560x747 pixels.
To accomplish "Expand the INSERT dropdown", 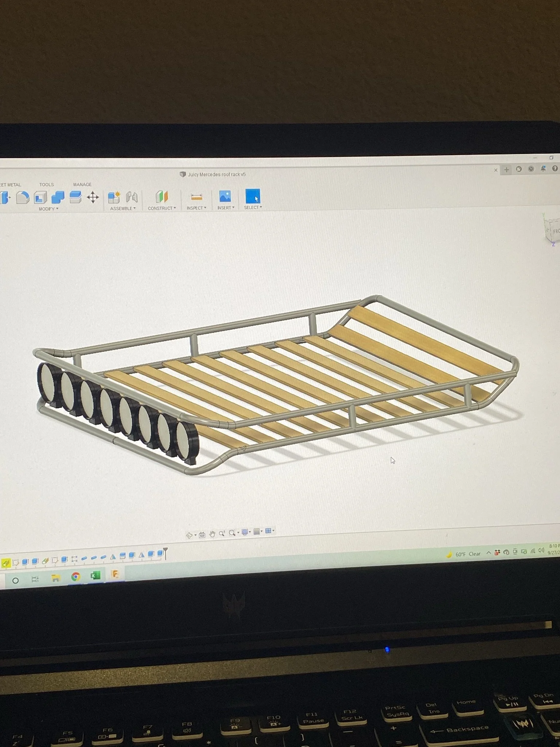I will coord(226,208).
